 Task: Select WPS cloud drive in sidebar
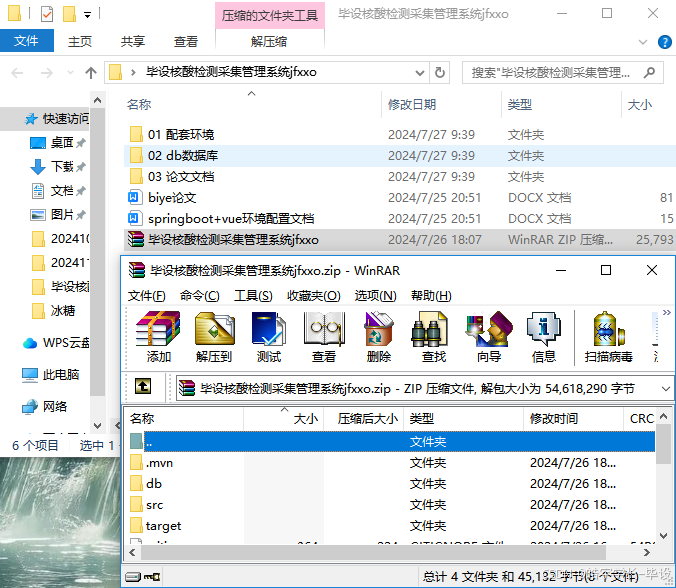(56, 343)
